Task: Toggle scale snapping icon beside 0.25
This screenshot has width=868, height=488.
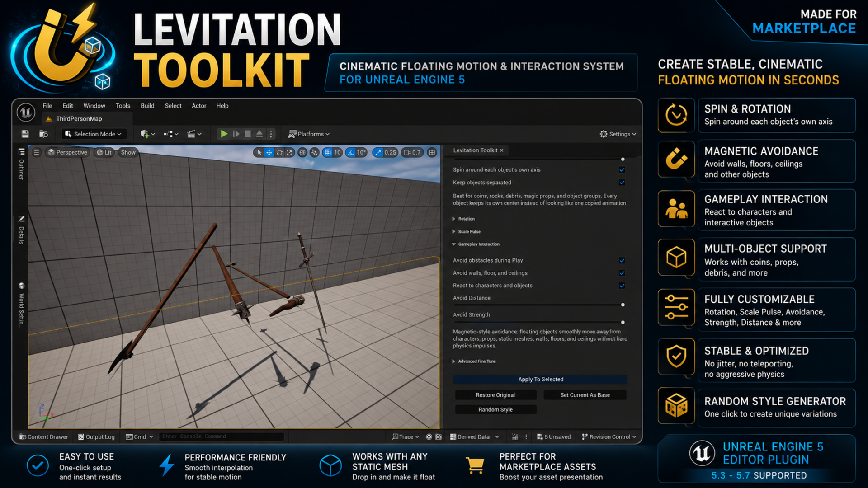Action: pos(378,152)
